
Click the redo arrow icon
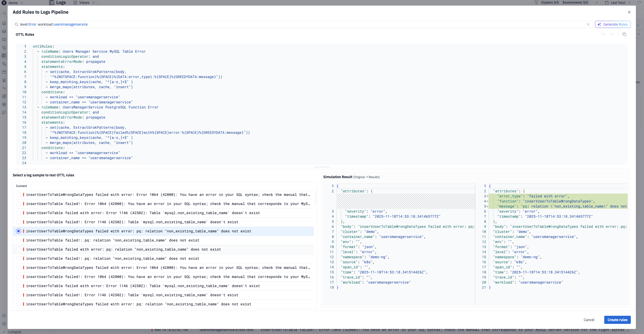[x=612, y=34]
